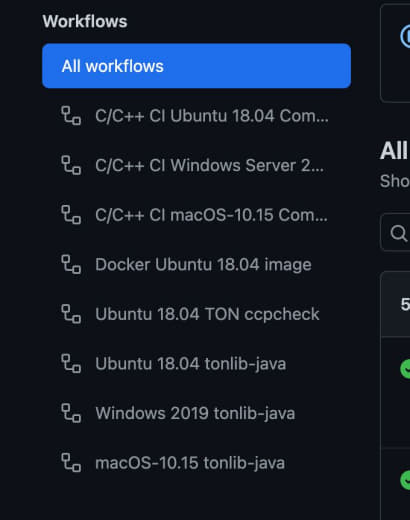Click the second green success status icon

405,480
